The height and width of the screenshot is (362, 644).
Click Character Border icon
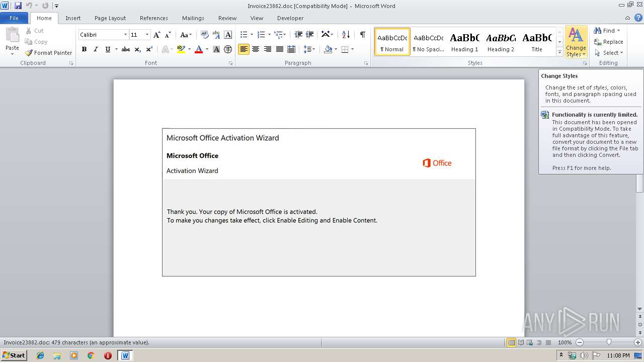pyautogui.click(x=228, y=35)
